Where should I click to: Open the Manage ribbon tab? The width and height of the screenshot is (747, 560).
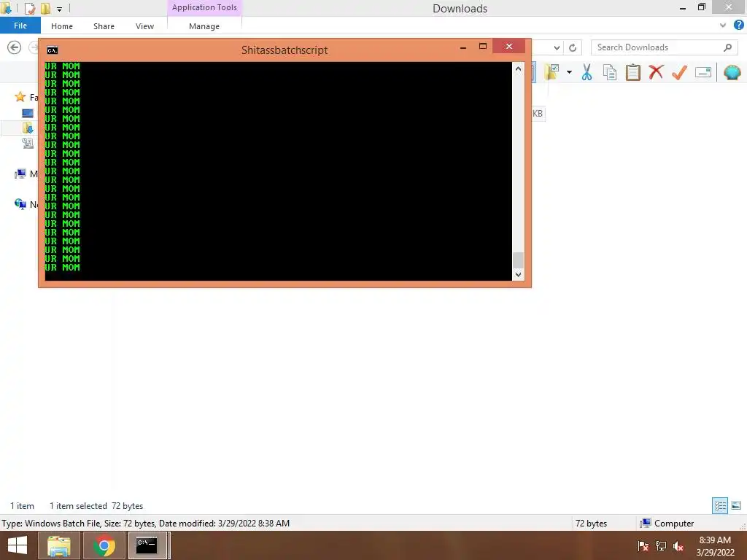click(204, 26)
